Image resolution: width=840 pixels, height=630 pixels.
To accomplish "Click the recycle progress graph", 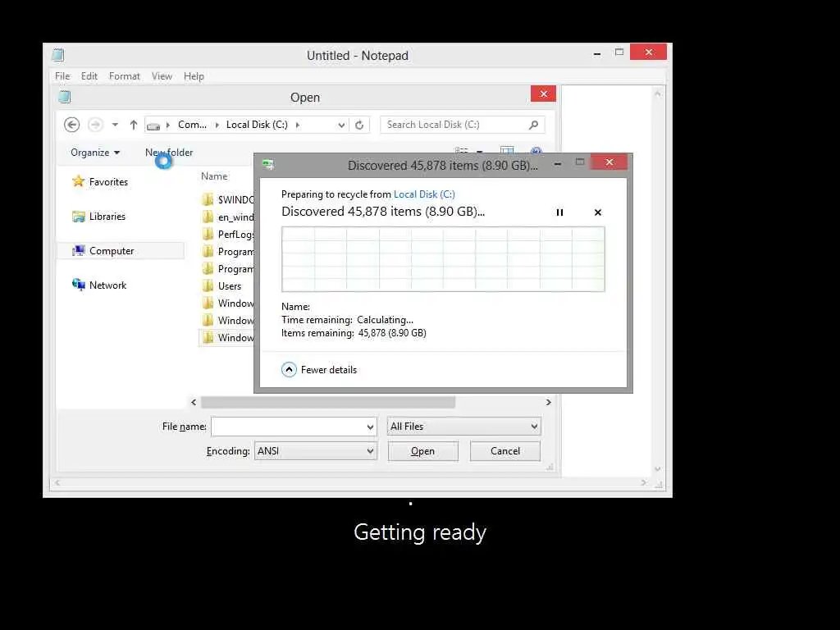I will click(x=443, y=259).
